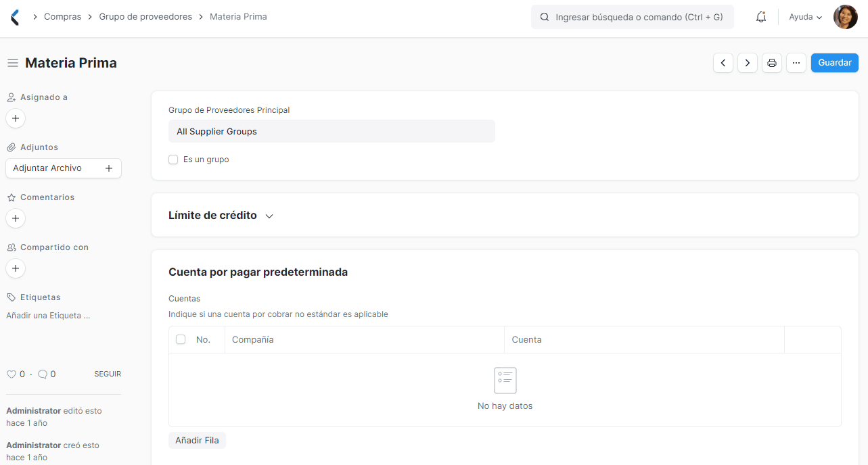Click the Compartido con label
This screenshot has height=465, width=868.
[54, 247]
